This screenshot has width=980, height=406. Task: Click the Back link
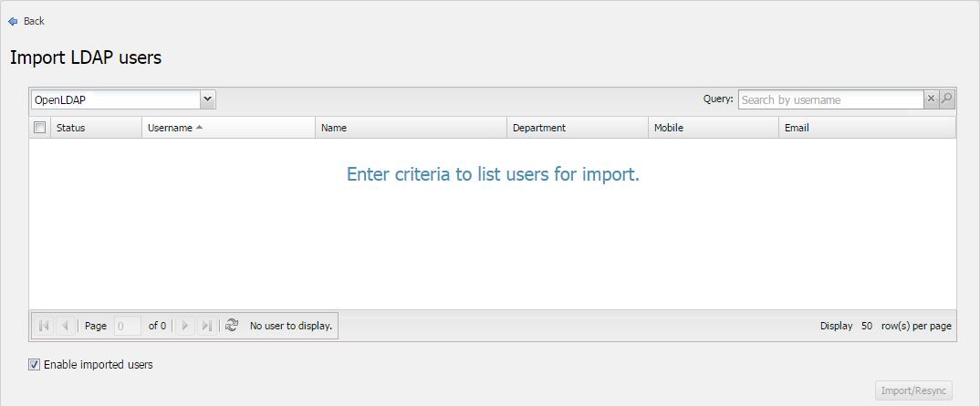[34, 21]
